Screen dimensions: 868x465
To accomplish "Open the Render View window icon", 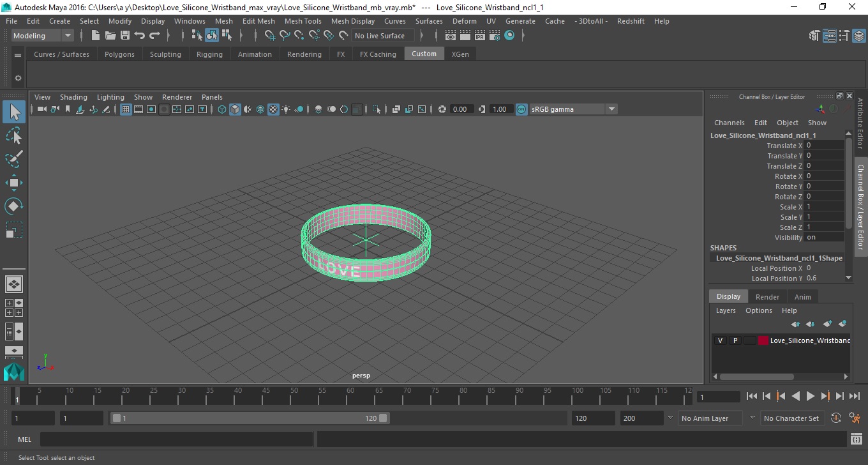I will click(x=451, y=36).
